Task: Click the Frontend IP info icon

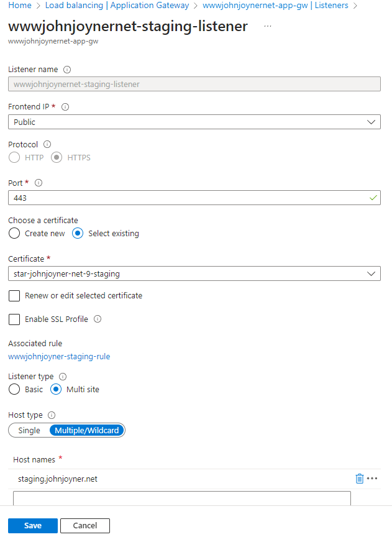Action: (65, 107)
